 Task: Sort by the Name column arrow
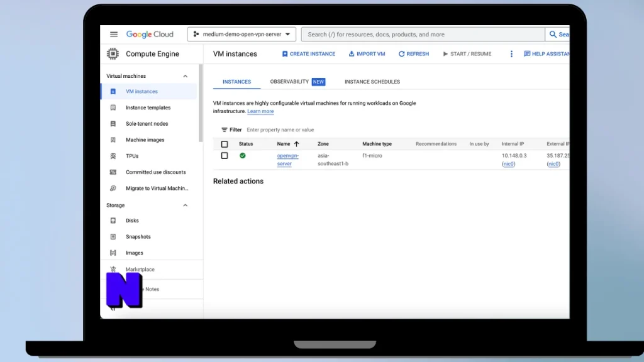(x=297, y=144)
